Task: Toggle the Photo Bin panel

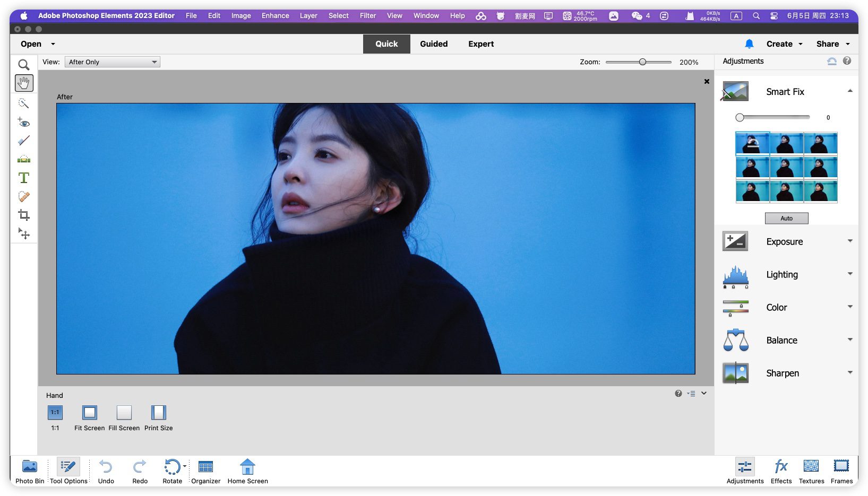Action: click(30, 471)
